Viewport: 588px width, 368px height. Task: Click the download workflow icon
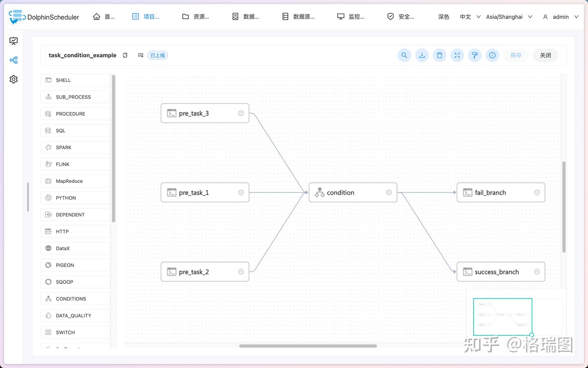click(x=421, y=55)
